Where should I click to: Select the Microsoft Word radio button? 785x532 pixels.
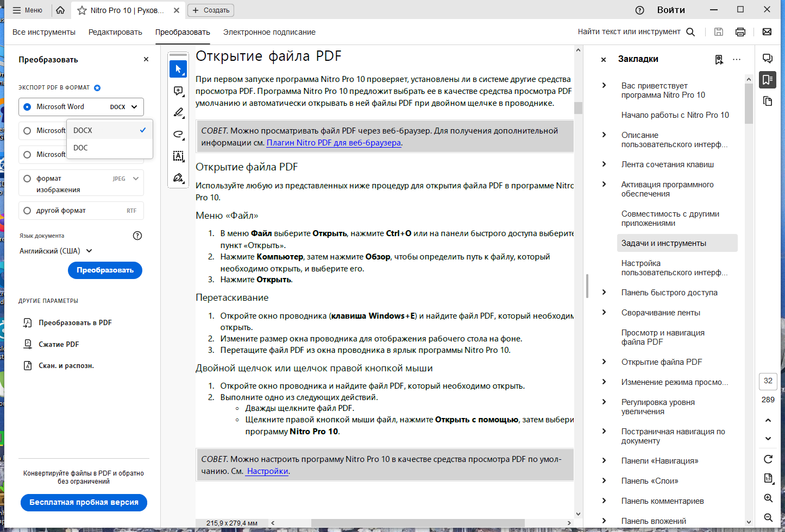[27, 107]
